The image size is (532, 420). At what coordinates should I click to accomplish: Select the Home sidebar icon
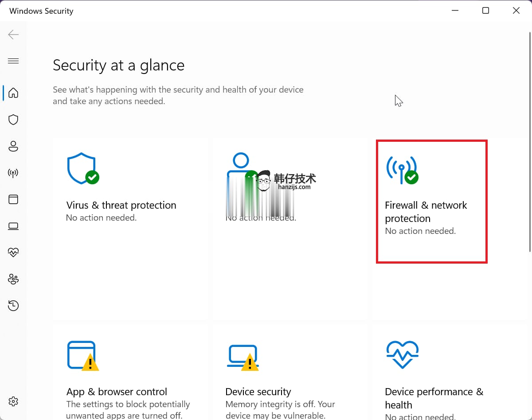tap(13, 93)
